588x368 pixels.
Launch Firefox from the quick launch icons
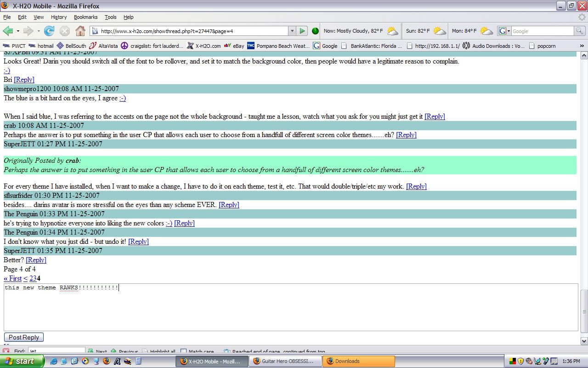point(106,361)
